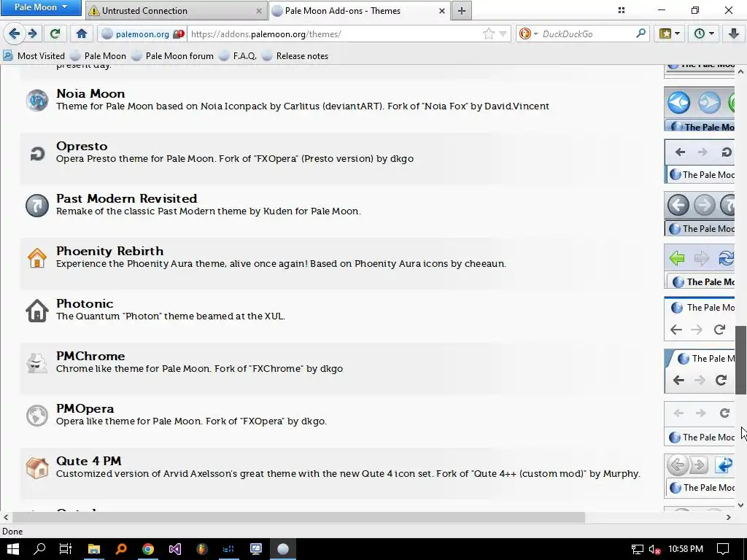Click in the URL address field
Image resolution: width=747 pixels, height=560 pixels.
333,34
